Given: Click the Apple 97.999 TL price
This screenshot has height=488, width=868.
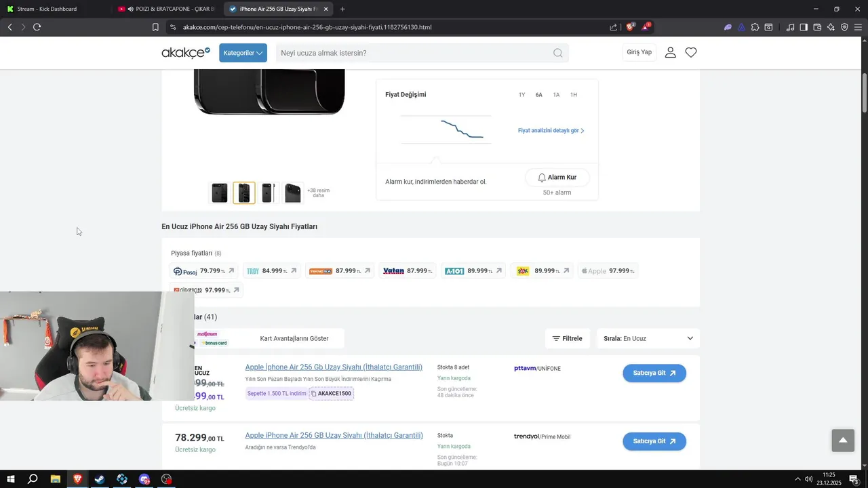Looking at the screenshot, I should pyautogui.click(x=608, y=271).
